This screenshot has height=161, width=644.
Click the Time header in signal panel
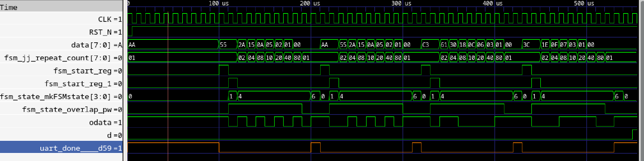tap(9, 7)
